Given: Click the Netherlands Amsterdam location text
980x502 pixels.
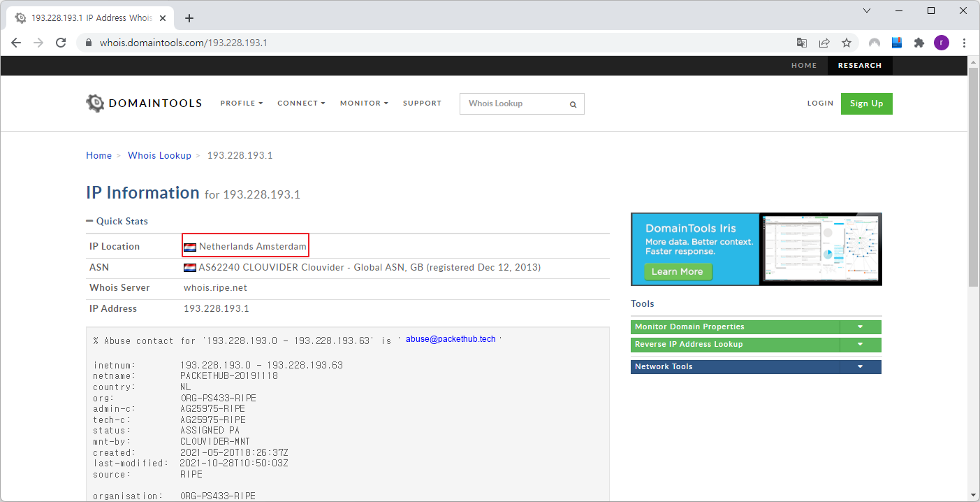Looking at the screenshot, I should 253,247.
